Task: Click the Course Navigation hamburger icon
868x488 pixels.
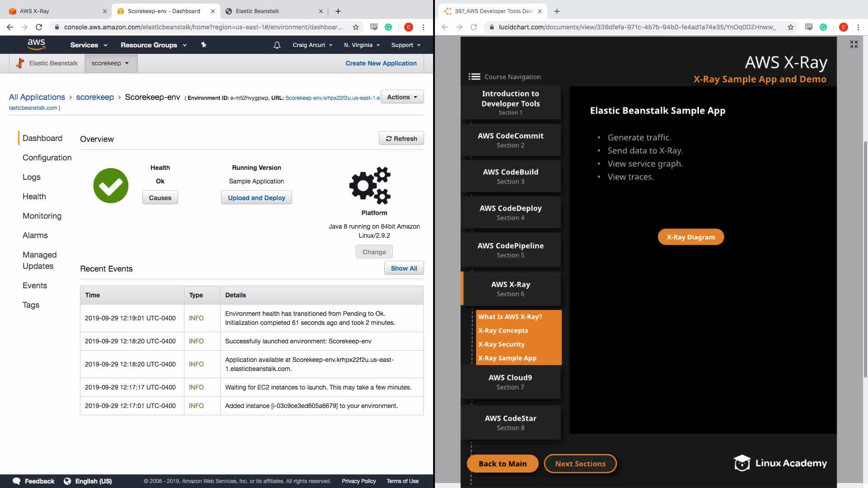Action: point(474,77)
